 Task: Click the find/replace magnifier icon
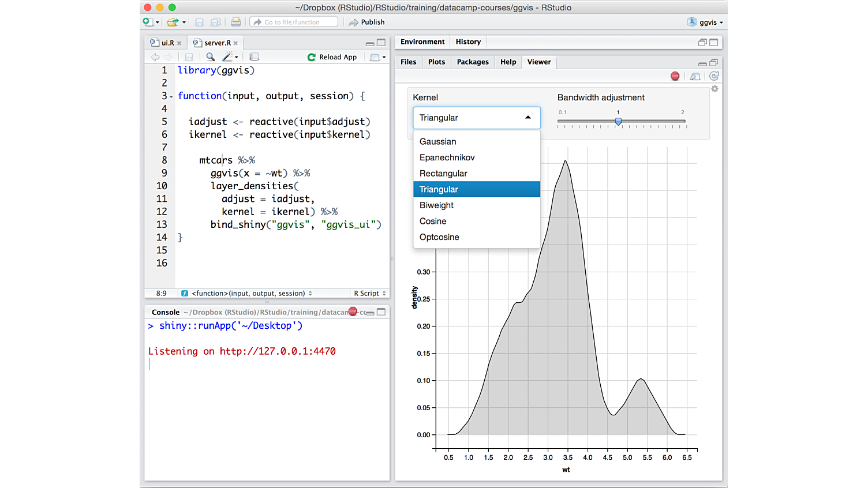211,57
